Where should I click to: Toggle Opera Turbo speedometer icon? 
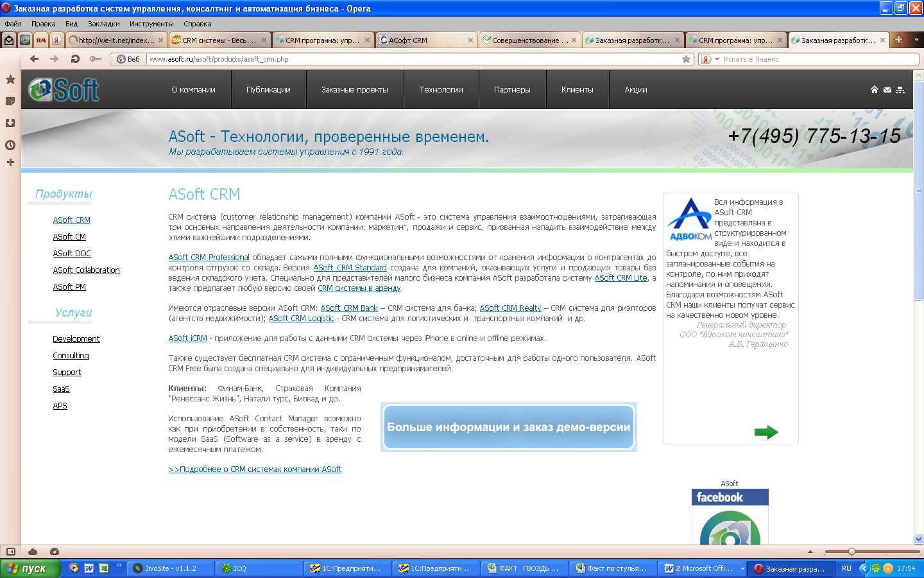pos(55,552)
